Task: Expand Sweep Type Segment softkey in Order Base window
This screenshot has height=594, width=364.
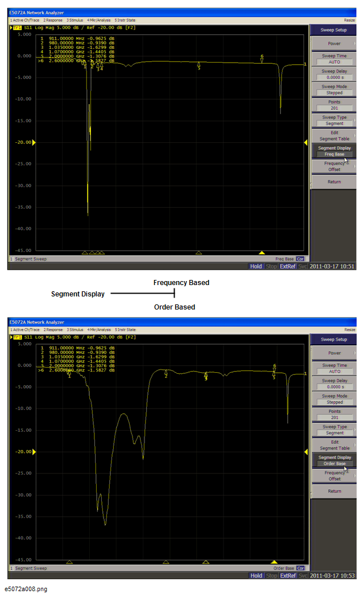Action: click(x=334, y=430)
